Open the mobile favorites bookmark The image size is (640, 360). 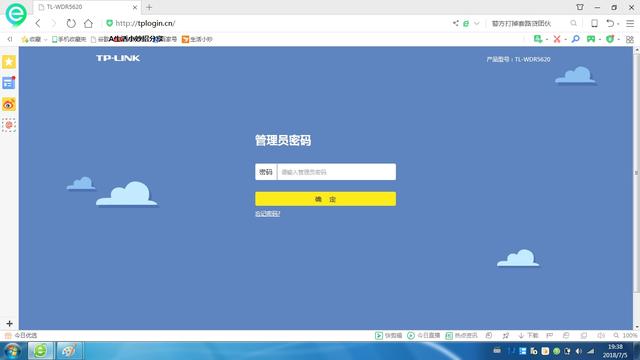coord(69,39)
